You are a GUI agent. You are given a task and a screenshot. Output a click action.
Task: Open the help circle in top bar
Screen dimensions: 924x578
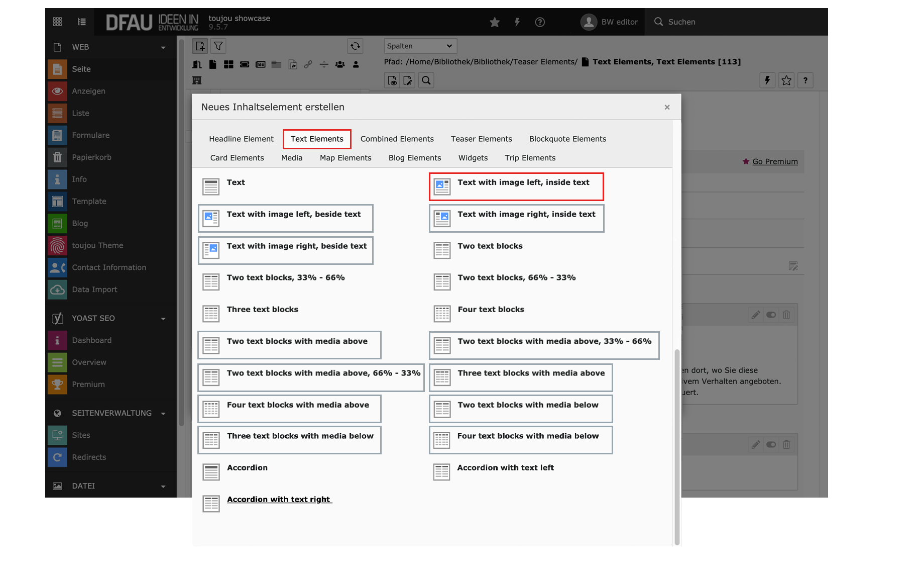point(540,22)
